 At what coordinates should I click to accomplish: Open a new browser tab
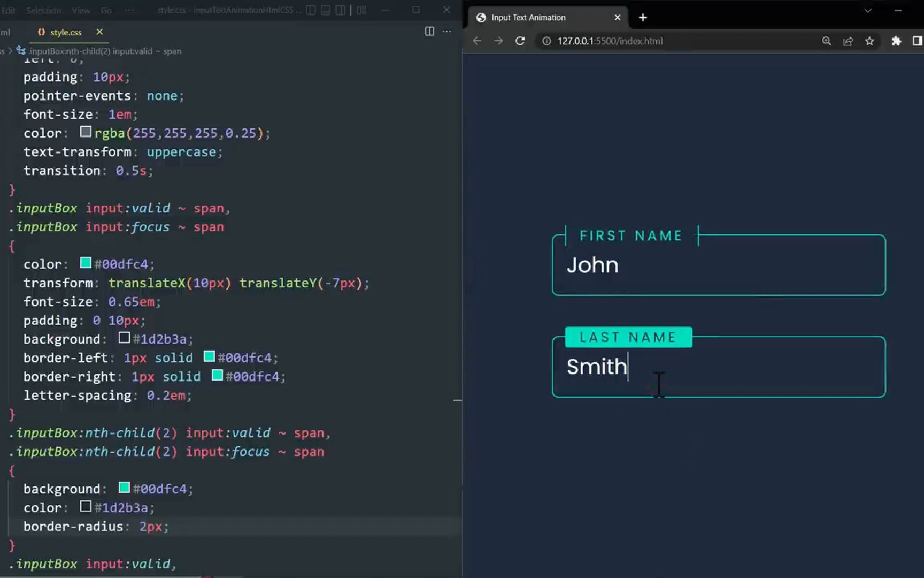pos(643,18)
